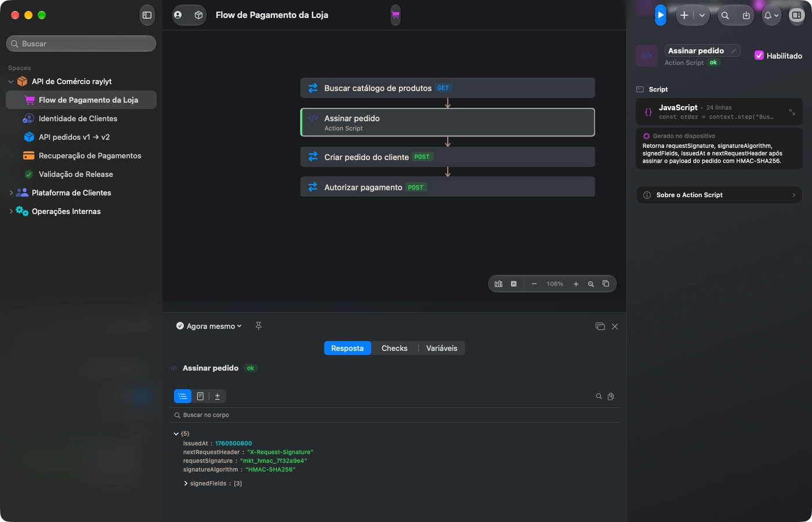Screen dimensions: 812x522
Task: Close the results panel
Action: coord(615,327)
